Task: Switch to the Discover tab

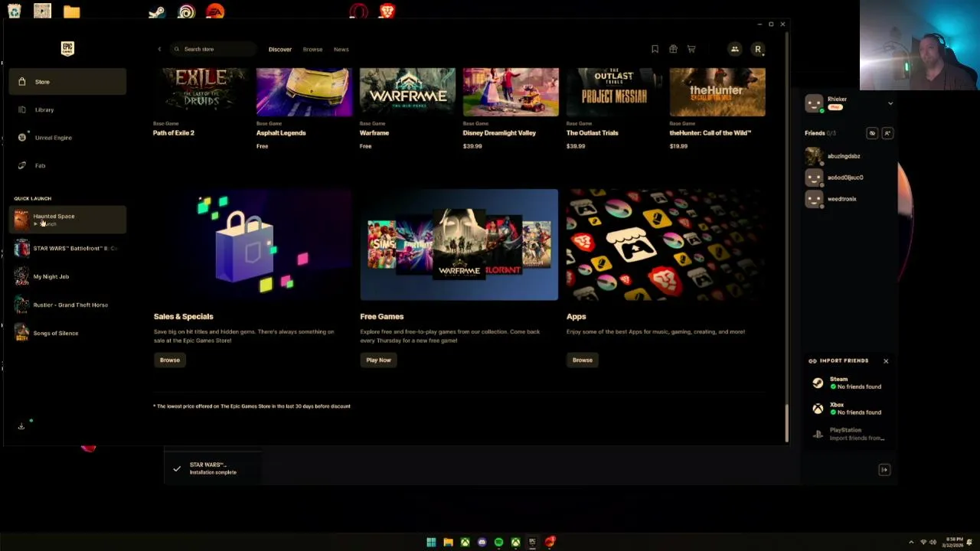Action: (x=280, y=49)
